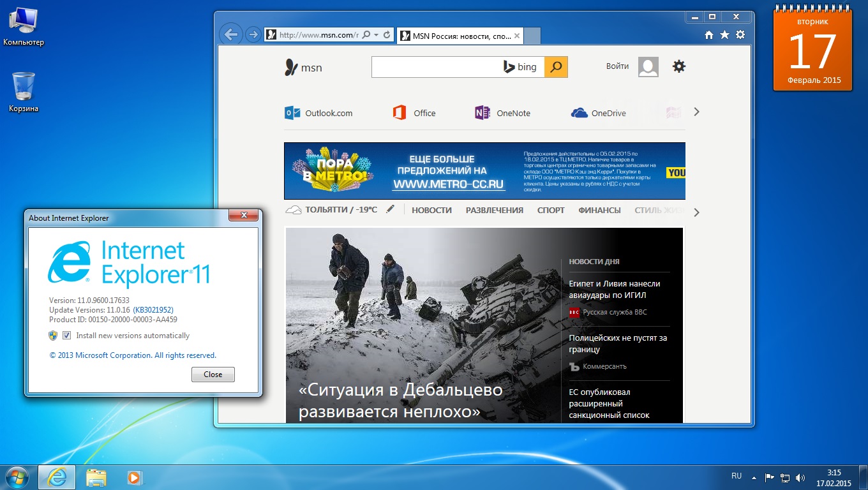Close the About Internet Explorer dialog via X
Screen dimensions: 868x490
coord(244,217)
